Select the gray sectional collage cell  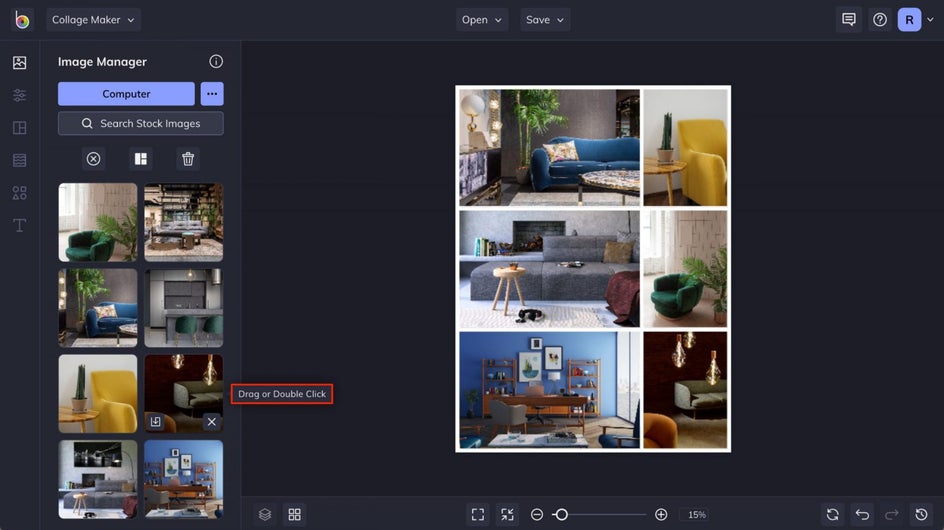550,269
